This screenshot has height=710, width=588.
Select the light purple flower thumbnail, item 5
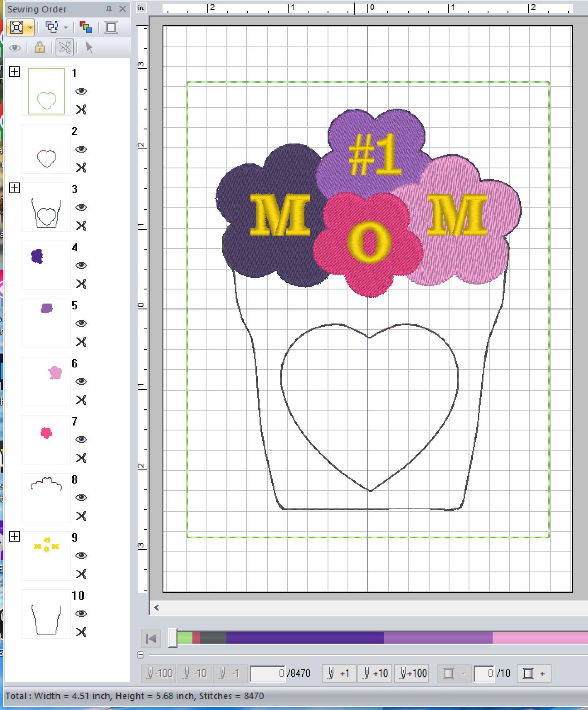point(46,323)
